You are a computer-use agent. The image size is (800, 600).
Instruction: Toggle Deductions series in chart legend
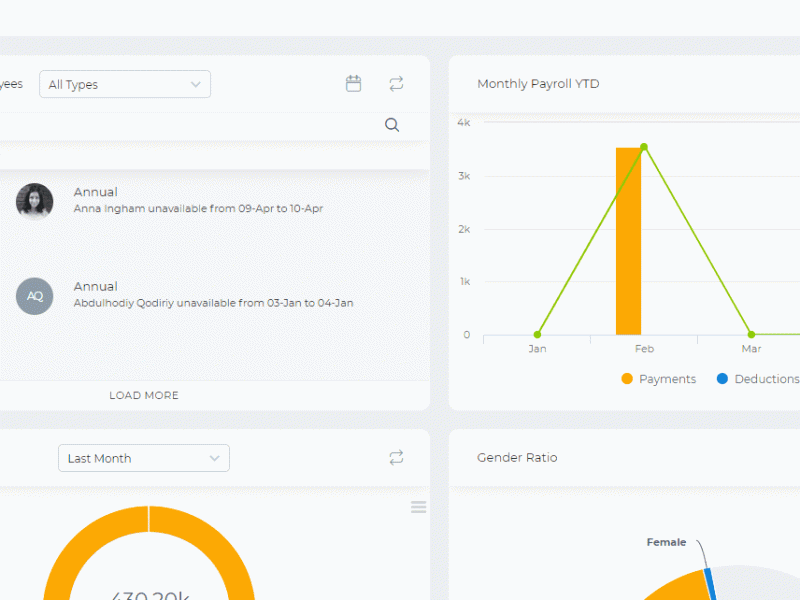(758, 379)
